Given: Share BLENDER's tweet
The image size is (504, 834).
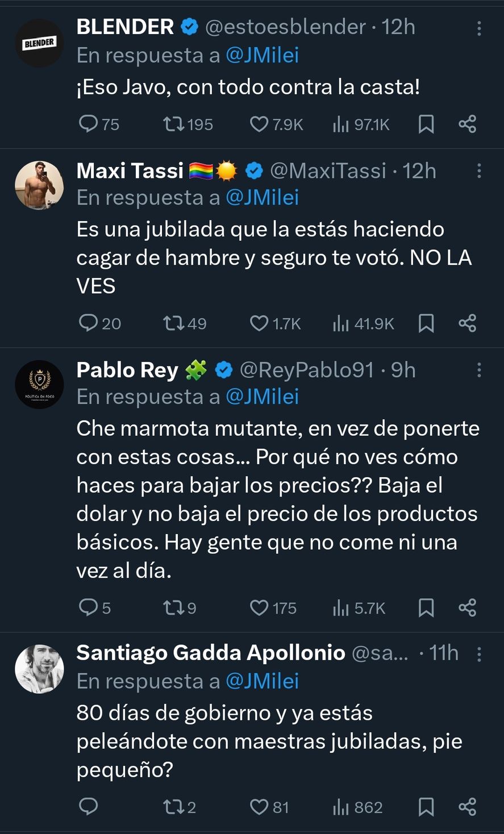Looking at the screenshot, I should click(467, 124).
